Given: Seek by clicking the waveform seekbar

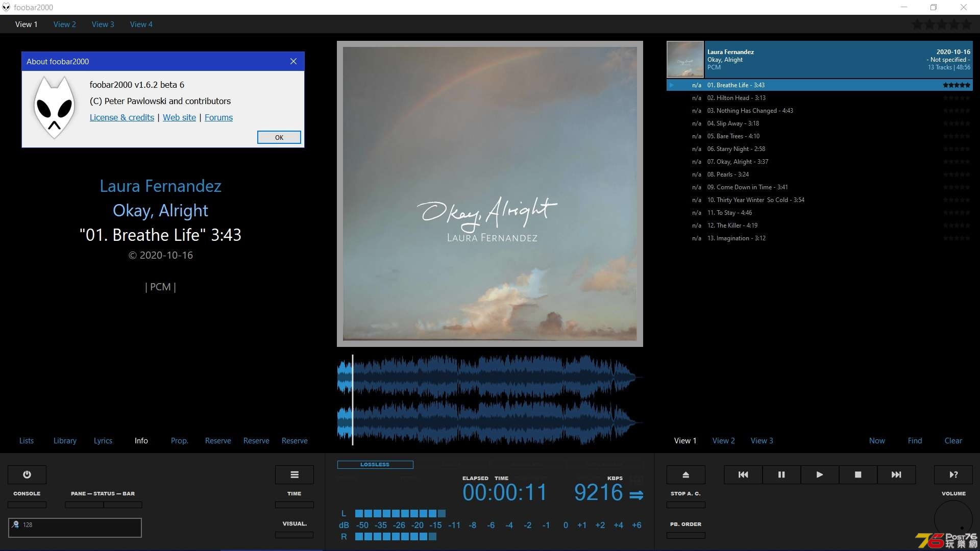Looking at the screenshot, I should pyautogui.click(x=489, y=400).
